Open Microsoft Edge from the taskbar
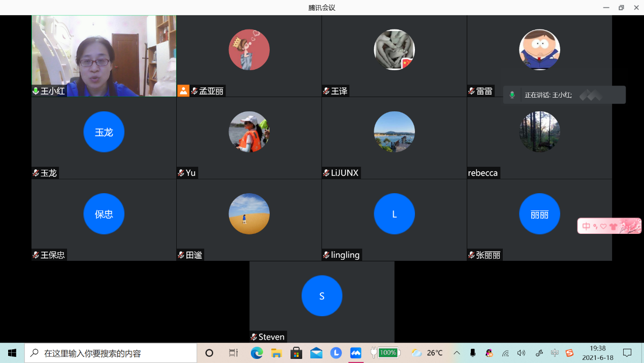The image size is (644, 363). (256, 353)
